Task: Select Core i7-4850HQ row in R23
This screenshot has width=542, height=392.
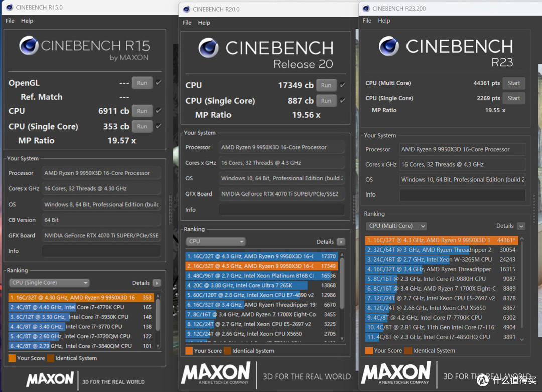Action: 442,337
